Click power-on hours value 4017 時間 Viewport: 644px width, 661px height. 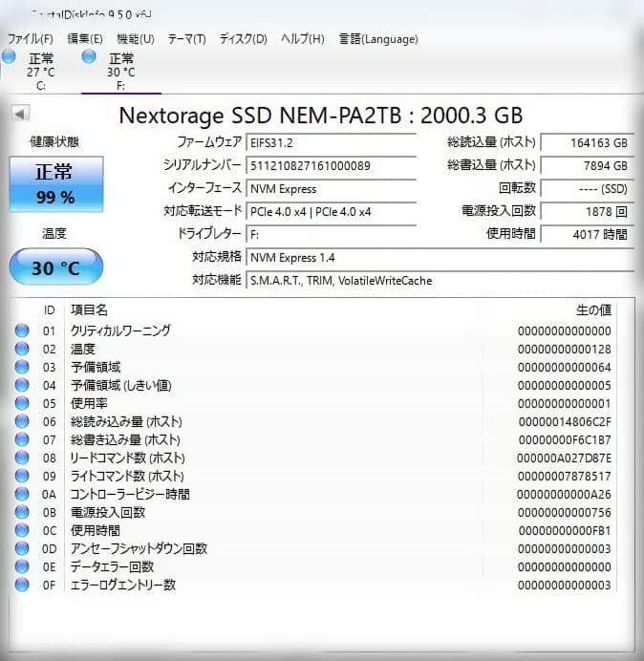[587, 234]
